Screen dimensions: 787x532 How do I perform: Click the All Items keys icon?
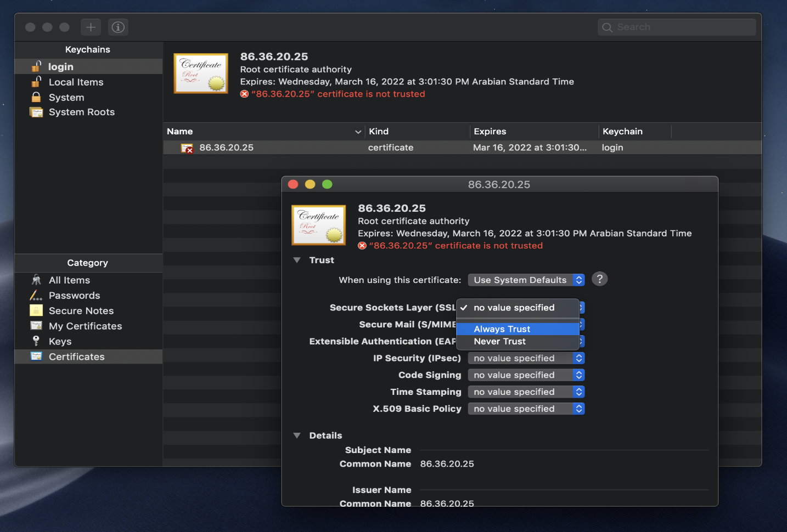(36, 280)
